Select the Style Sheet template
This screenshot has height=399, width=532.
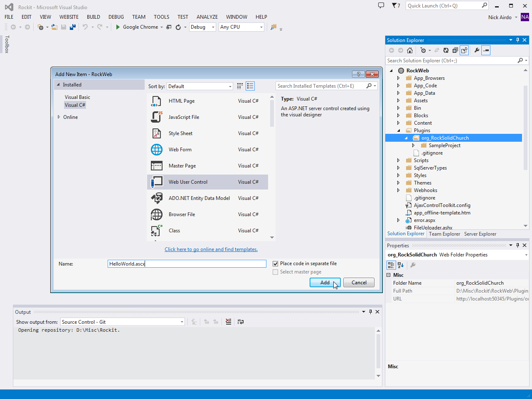point(207,133)
